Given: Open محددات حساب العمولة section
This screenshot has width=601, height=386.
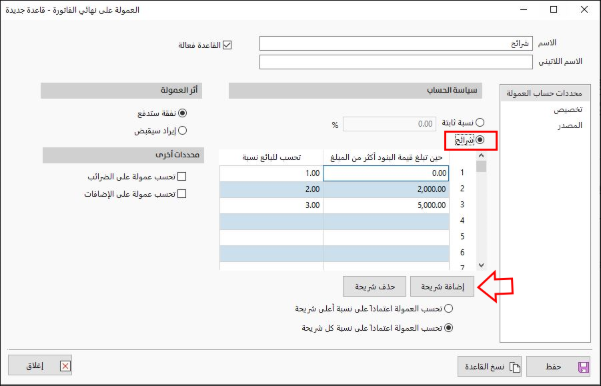Looking at the screenshot, I should point(544,93).
